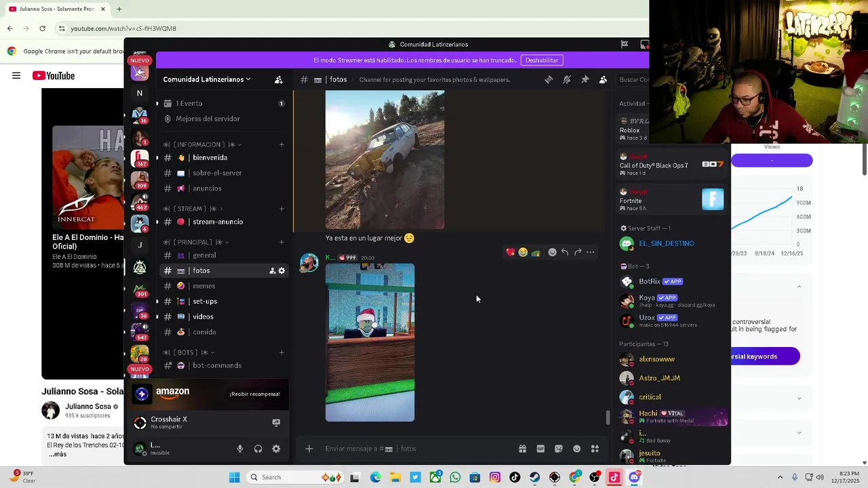Disable Streamer mode via Deshabilitar button
Viewport: 868px width, 488px height.
pyautogui.click(x=542, y=60)
